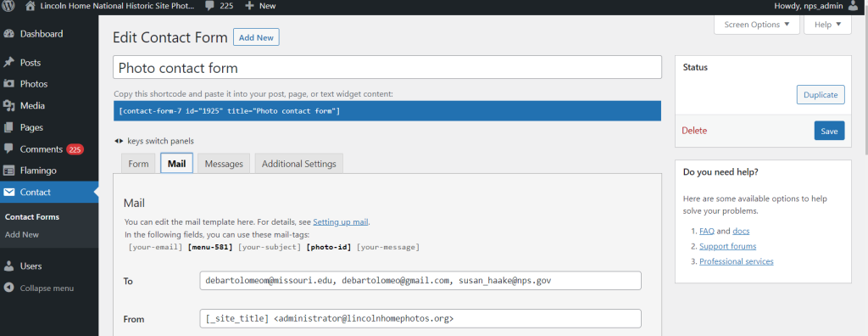Click the Contact envelope icon
Viewport: 868px width, 336px height.
pyautogui.click(x=8, y=192)
